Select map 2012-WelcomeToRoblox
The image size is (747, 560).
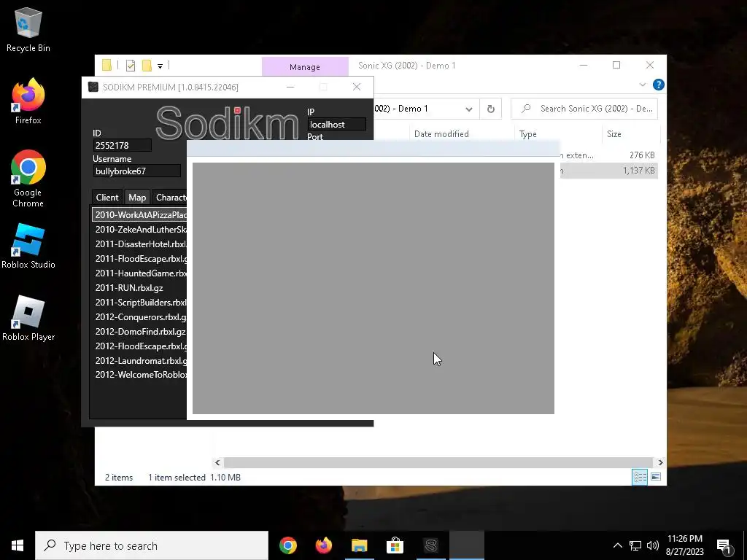click(139, 375)
